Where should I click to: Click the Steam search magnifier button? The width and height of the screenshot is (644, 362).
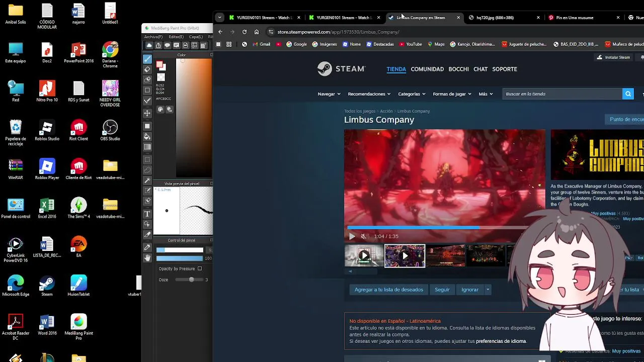coord(628,94)
